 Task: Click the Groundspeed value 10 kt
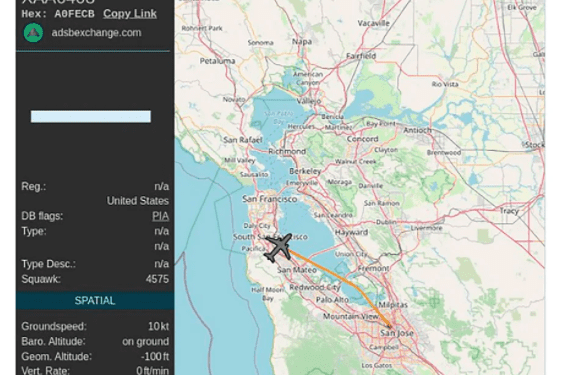click(x=158, y=327)
